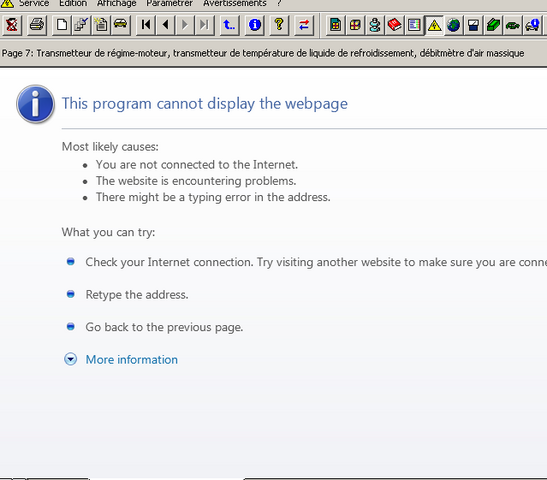Expand More information section arrow
The height and width of the screenshot is (480, 547).
click(x=70, y=359)
